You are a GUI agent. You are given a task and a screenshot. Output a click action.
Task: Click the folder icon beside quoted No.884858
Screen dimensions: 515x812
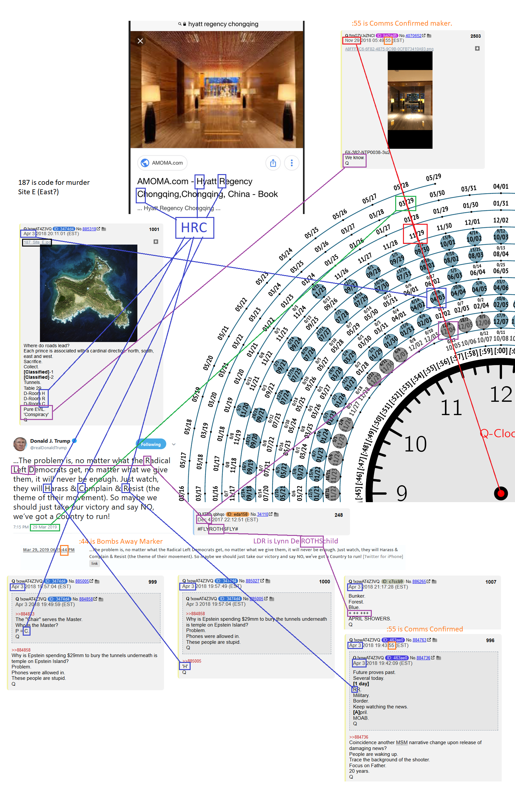tap(101, 600)
